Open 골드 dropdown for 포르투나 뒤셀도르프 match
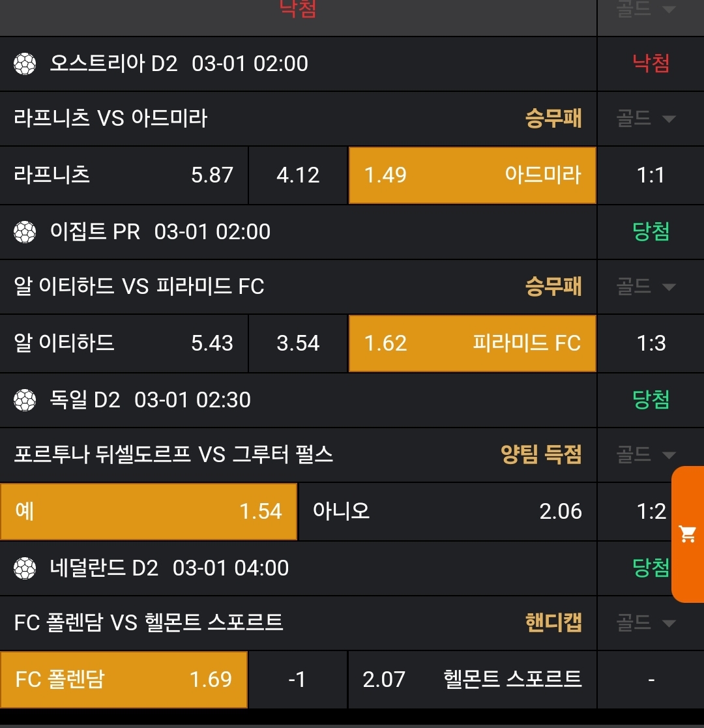Viewport: 704px width, 728px height. (646, 455)
